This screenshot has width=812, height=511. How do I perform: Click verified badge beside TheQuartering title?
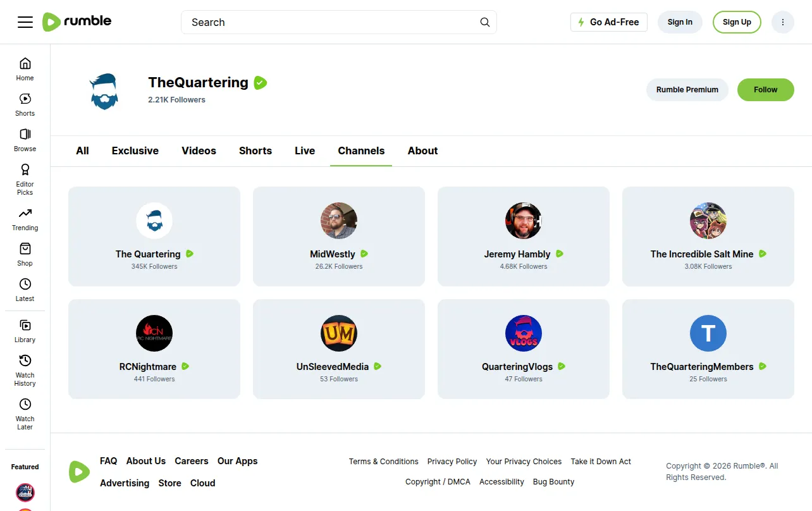pyautogui.click(x=260, y=83)
